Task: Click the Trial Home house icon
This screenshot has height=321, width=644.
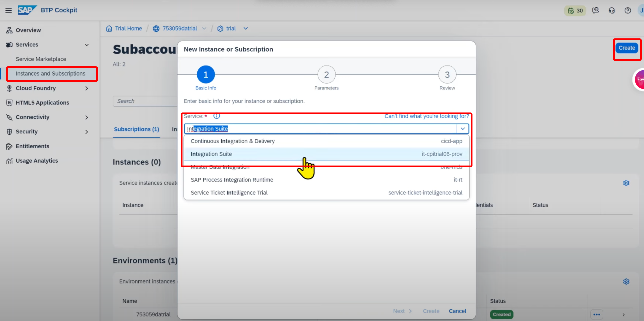Action: (109, 28)
